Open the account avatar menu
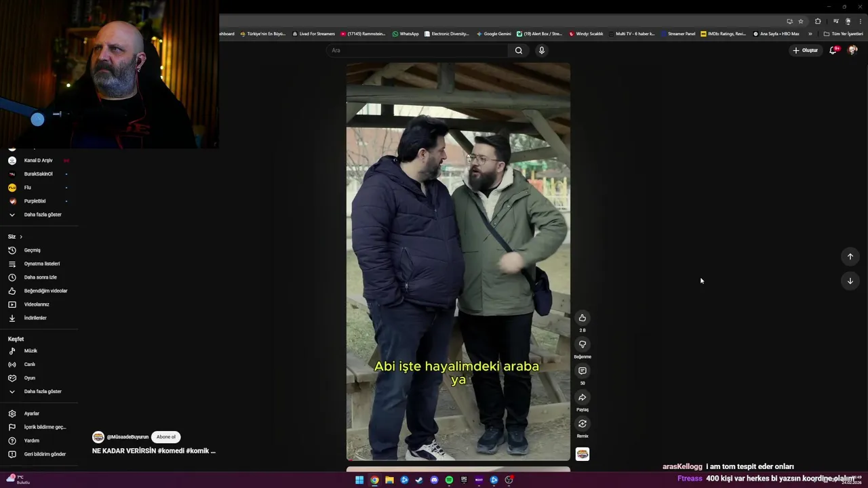Image resolution: width=868 pixels, height=488 pixels. (x=853, y=50)
